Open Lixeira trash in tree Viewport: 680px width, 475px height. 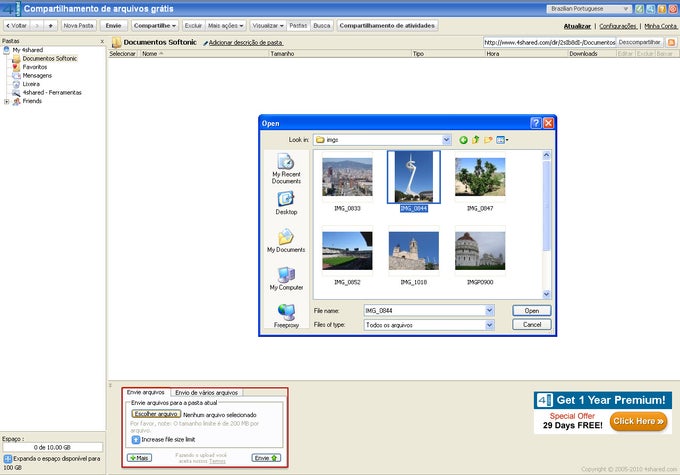[31, 84]
